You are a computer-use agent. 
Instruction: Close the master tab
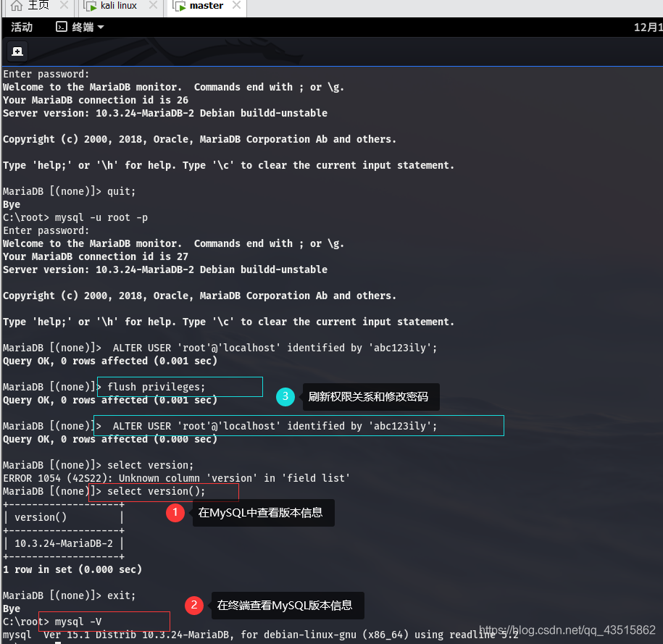pyautogui.click(x=236, y=5)
